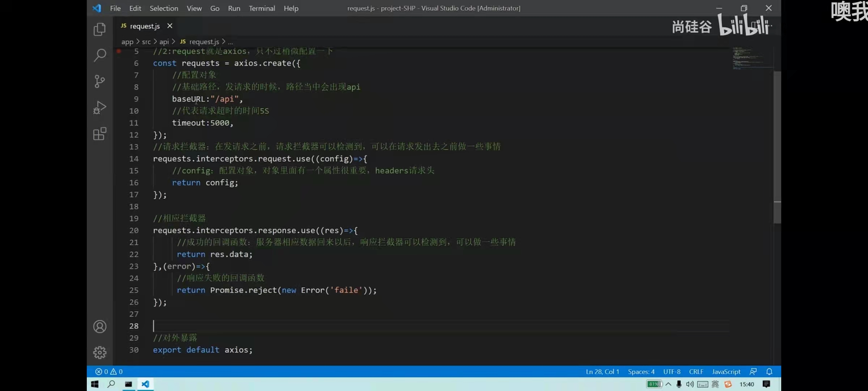Open the Run and Debug view

coord(99,108)
